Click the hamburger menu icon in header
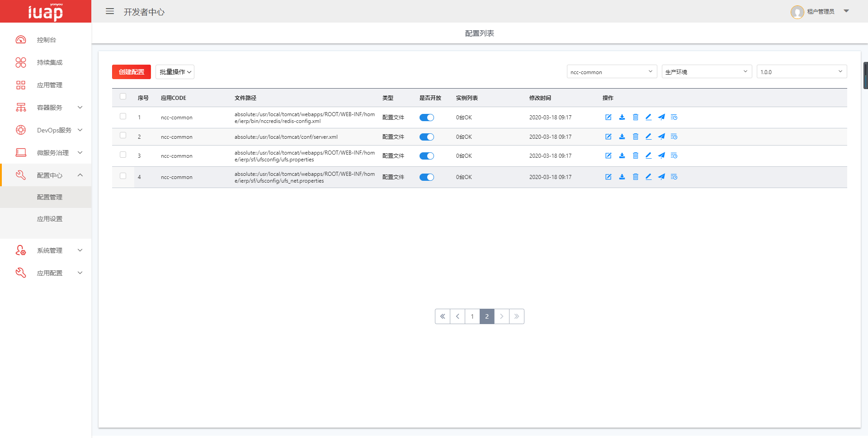Screen dimensions: 868x438 110,11
